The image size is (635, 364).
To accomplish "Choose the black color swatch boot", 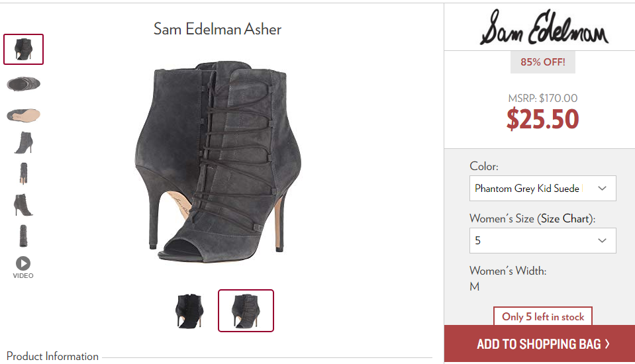I will click(x=189, y=310).
